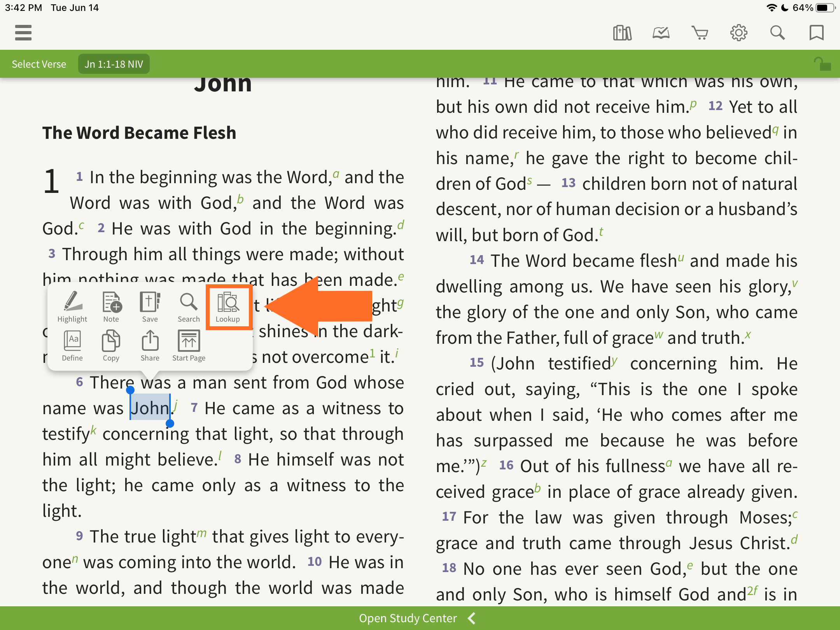Tap Select Verse
This screenshot has height=630, width=840.
pos(39,64)
